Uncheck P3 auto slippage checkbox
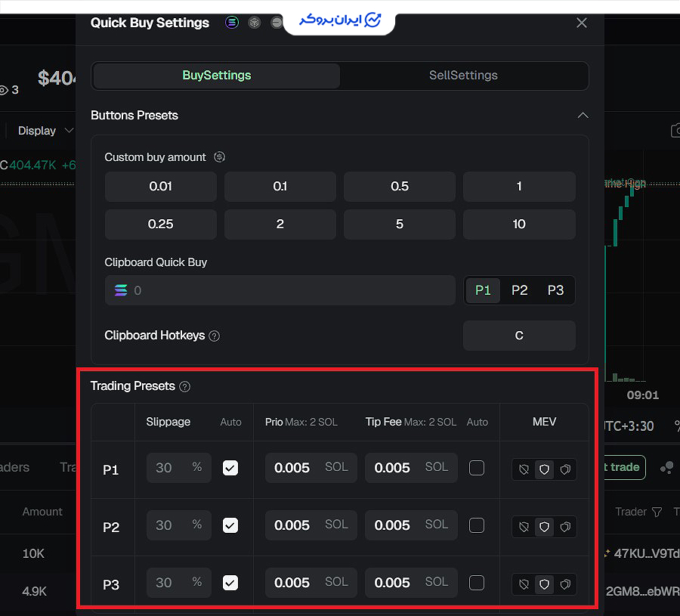Viewport: 680px width, 616px height. point(230,583)
